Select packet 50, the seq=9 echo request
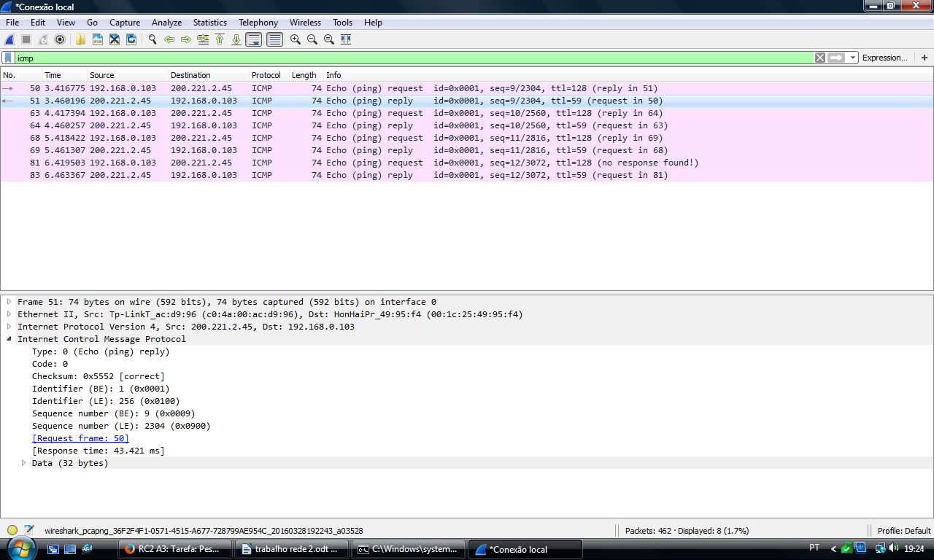 coord(467,88)
